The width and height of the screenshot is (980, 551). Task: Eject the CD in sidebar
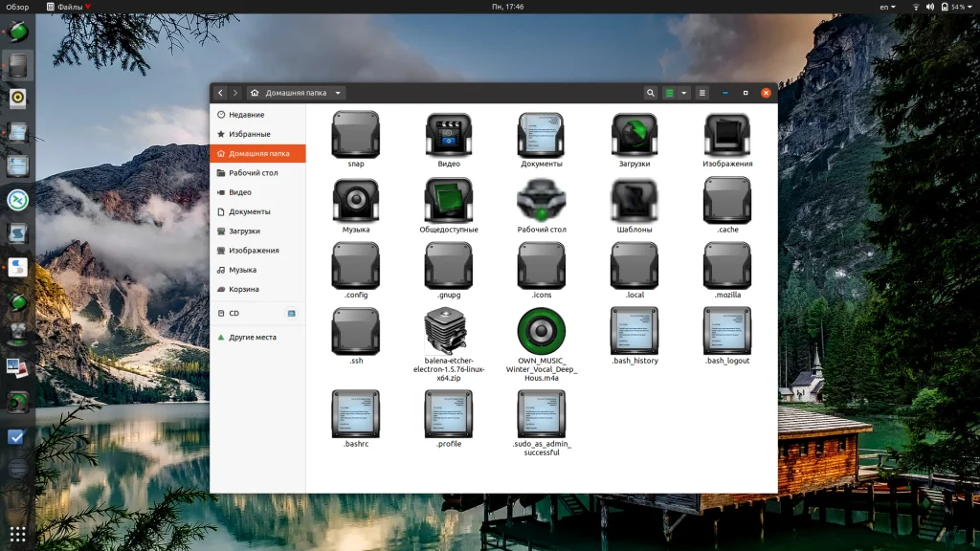point(292,313)
